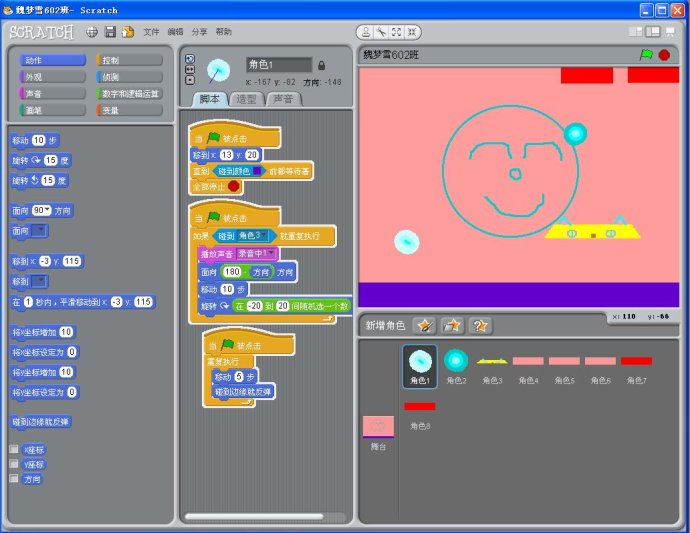
Task: Click the sprite name field 角色1
Action: (x=279, y=65)
